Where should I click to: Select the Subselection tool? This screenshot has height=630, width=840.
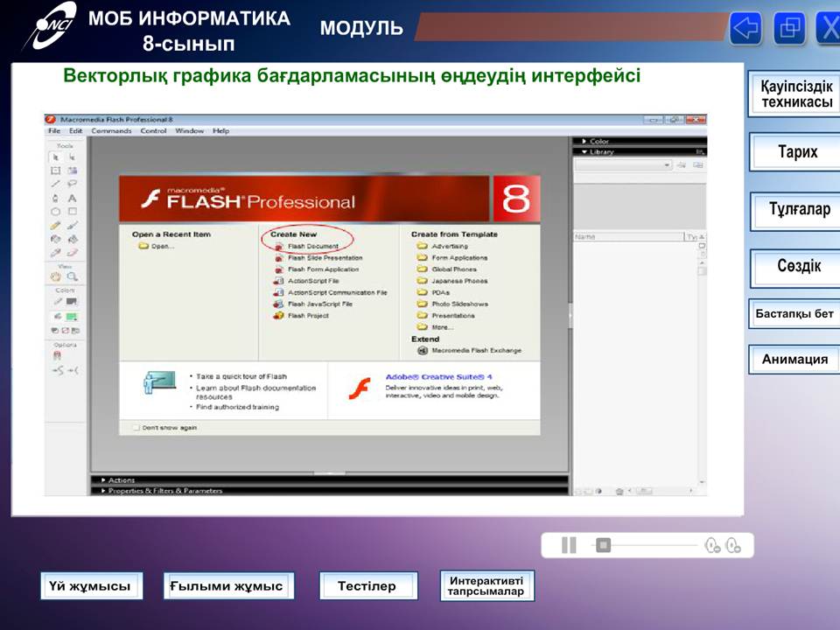pos(73,157)
